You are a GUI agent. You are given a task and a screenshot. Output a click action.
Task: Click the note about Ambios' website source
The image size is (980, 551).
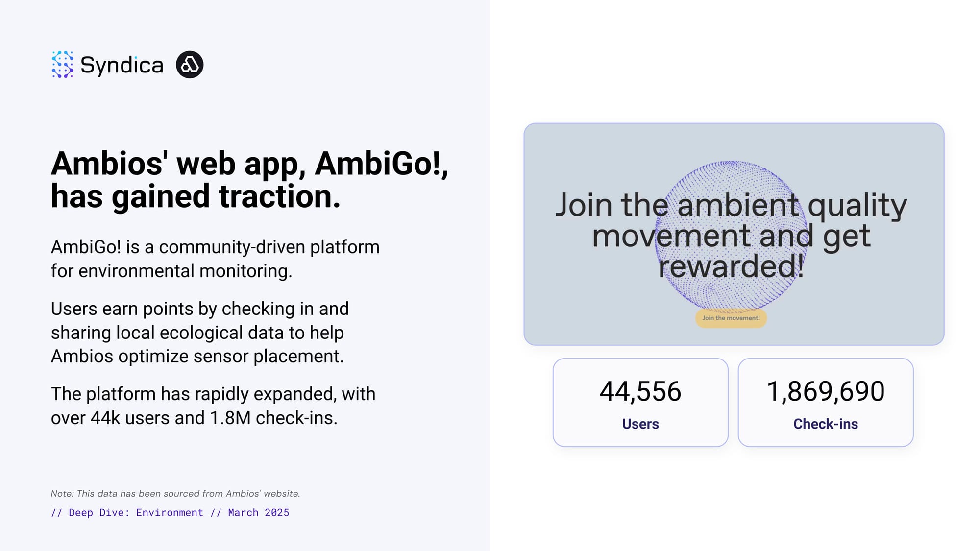pyautogui.click(x=175, y=494)
